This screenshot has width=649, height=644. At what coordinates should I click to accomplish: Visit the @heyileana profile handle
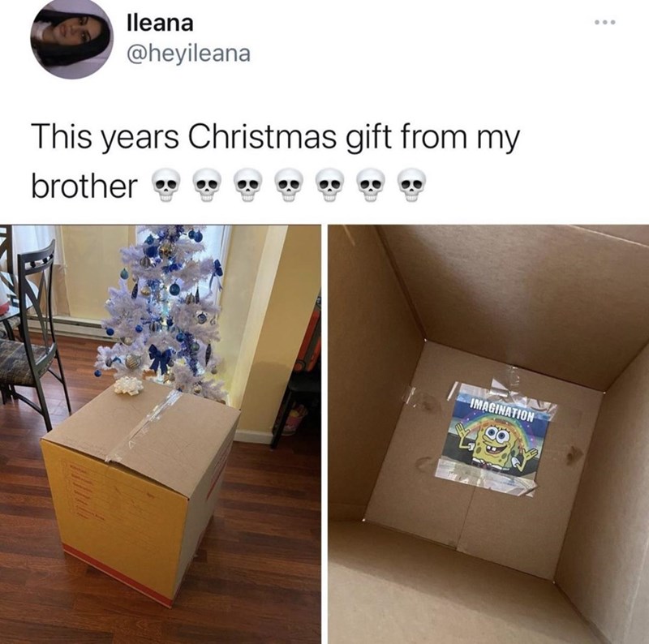point(188,54)
